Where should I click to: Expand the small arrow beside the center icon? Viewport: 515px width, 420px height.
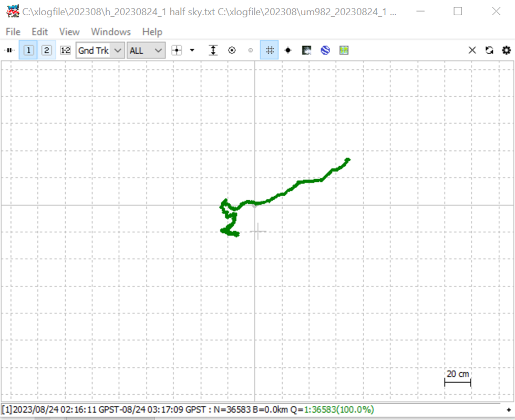coord(192,50)
